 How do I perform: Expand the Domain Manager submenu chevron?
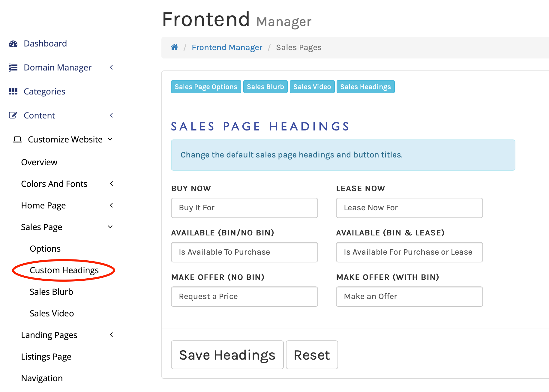[112, 67]
